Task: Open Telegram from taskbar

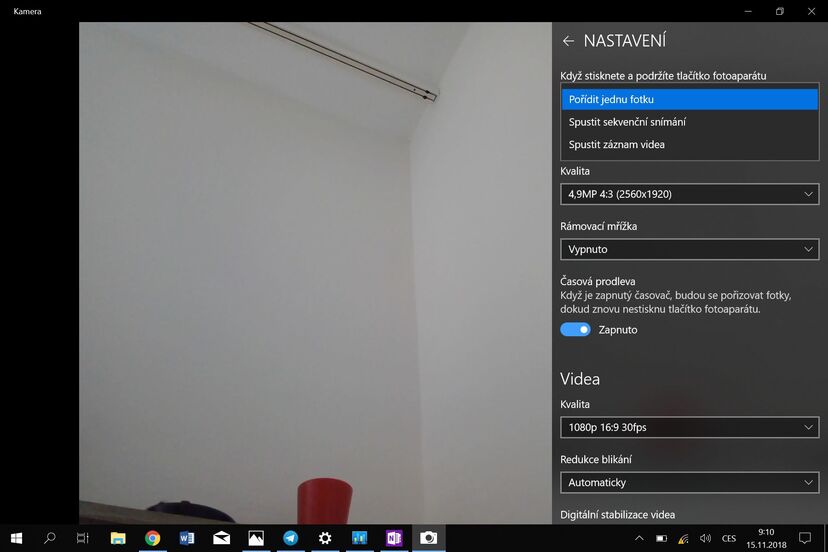Action: (290, 538)
